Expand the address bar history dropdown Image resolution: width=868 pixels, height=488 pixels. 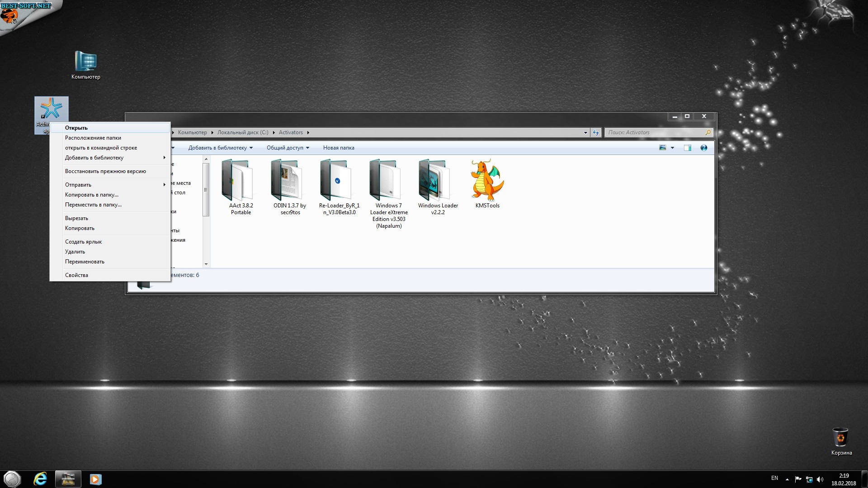(x=585, y=132)
